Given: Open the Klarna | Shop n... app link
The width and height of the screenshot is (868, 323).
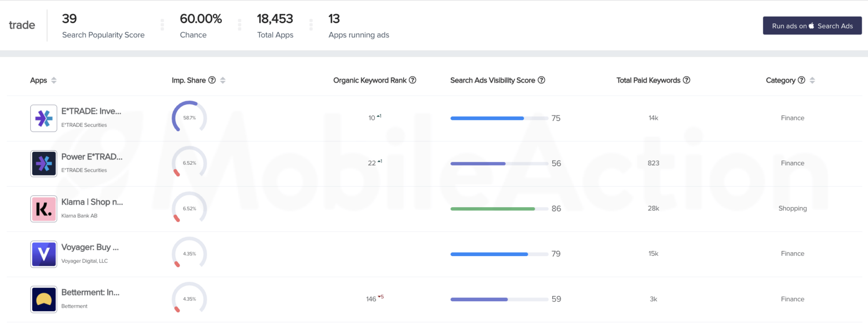Looking at the screenshot, I should point(92,202).
